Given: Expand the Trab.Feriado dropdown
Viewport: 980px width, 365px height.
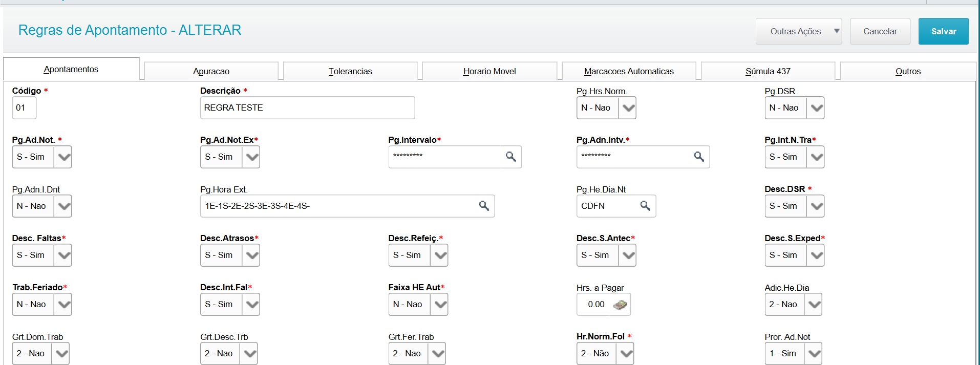Looking at the screenshot, I should click(x=63, y=305).
